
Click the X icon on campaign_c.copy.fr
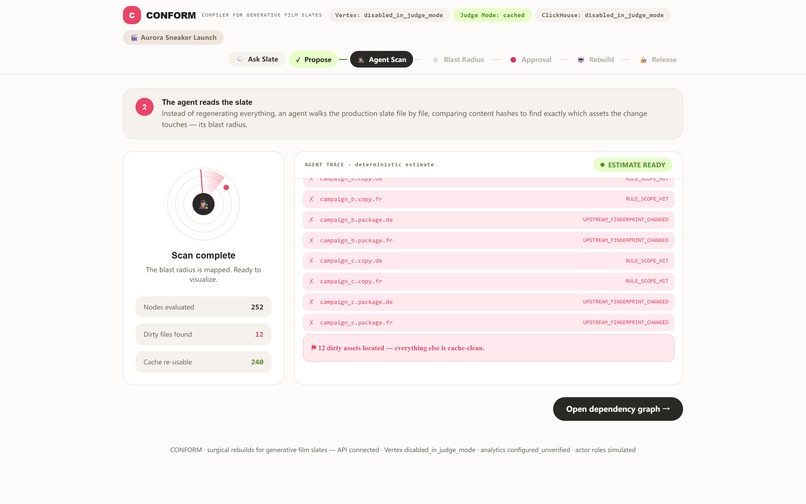[x=311, y=281]
